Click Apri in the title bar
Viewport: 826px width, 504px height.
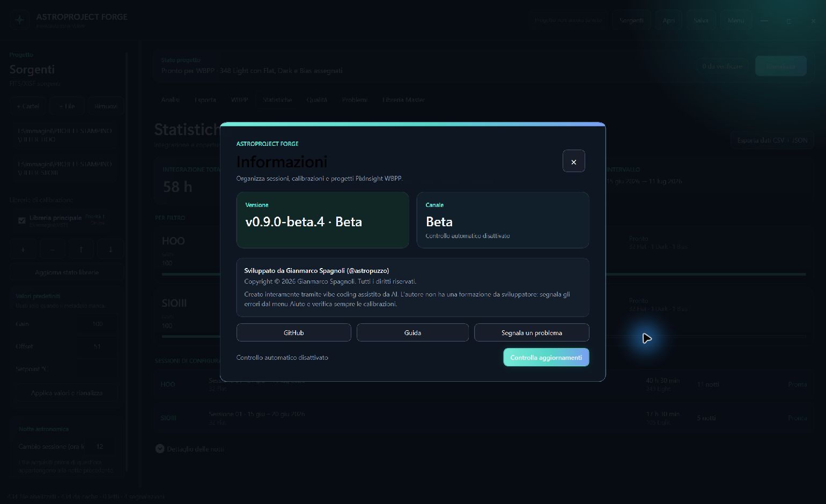pyautogui.click(x=668, y=20)
